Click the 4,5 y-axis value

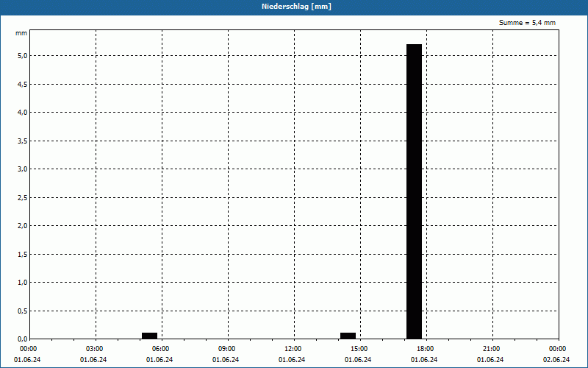(x=23, y=85)
